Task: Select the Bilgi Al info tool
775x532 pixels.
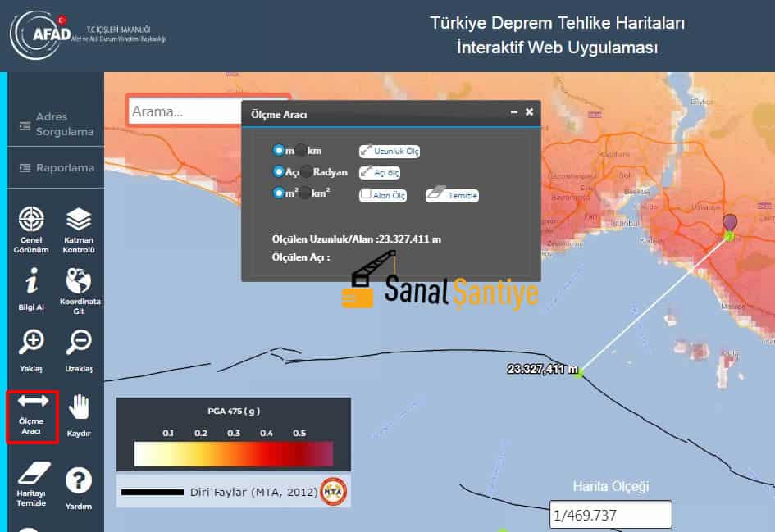Action: [31, 284]
